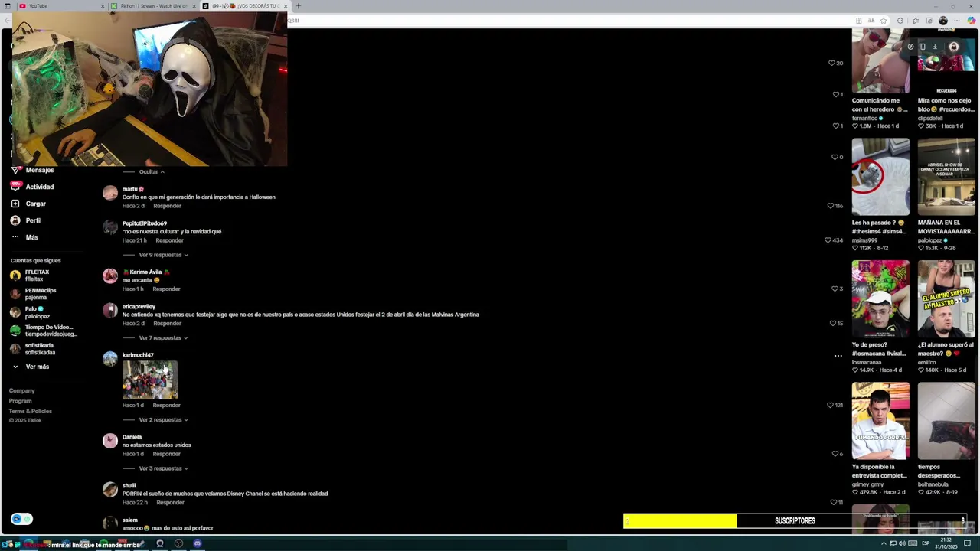Click the browser favorites star icon
Viewport: 980px width, 551px height.
pos(884,21)
